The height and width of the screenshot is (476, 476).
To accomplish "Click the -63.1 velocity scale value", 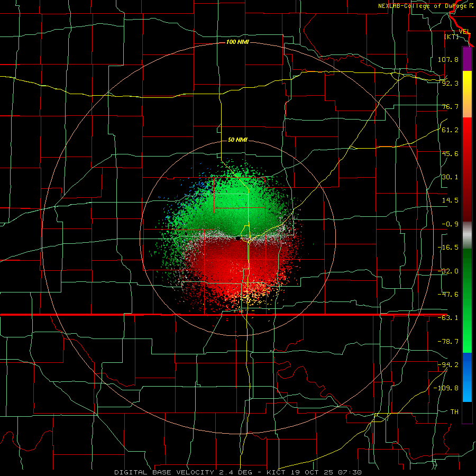I will point(448,318).
